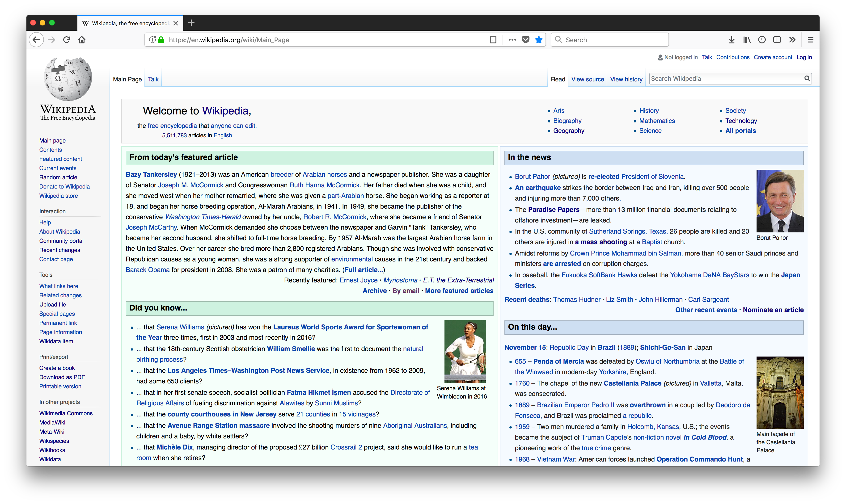This screenshot has width=846, height=504.
Task: Go to the browser home page
Action: [x=81, y=40]
